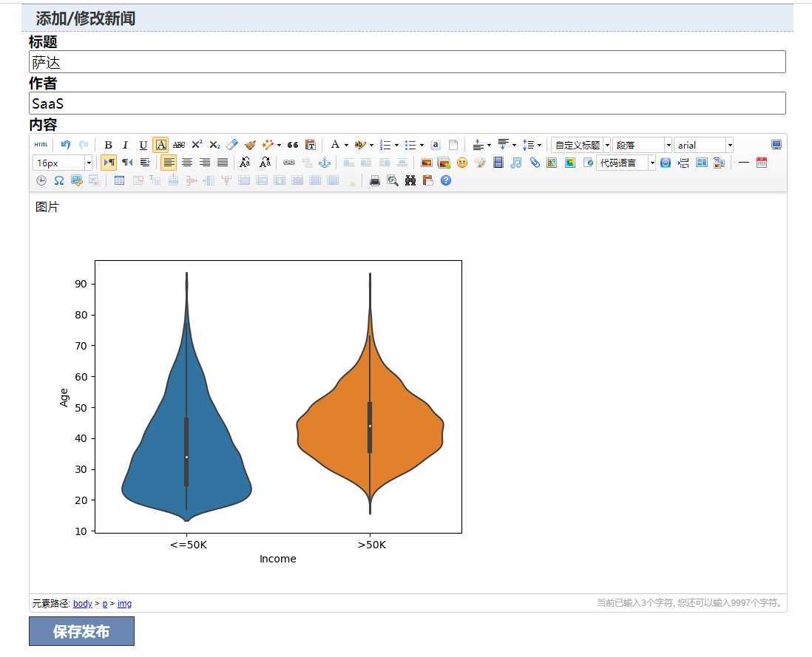
Task: Undo the last edit
Action: pos(65,145)
